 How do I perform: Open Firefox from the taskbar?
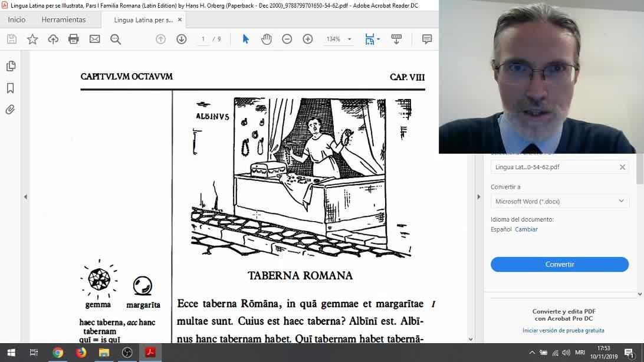pos(81,353)
